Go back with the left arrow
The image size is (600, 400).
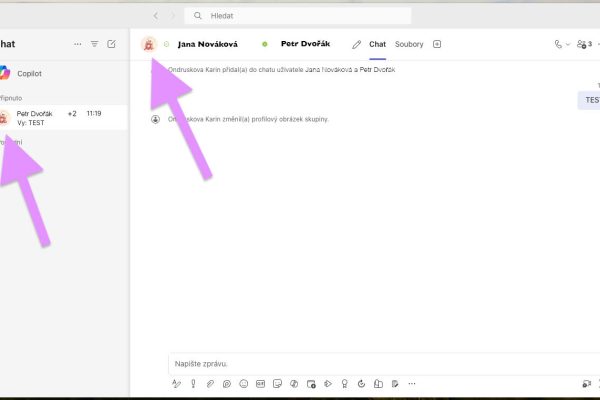point(155,16)
